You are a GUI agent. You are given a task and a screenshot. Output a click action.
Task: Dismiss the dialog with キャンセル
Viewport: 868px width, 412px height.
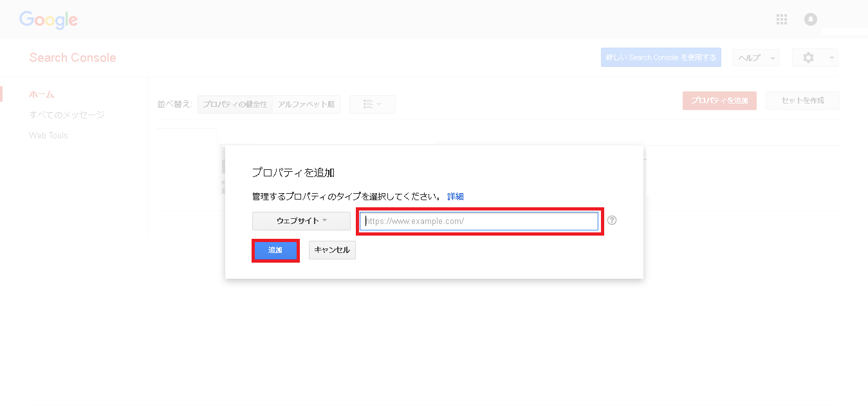click(332, 250)
